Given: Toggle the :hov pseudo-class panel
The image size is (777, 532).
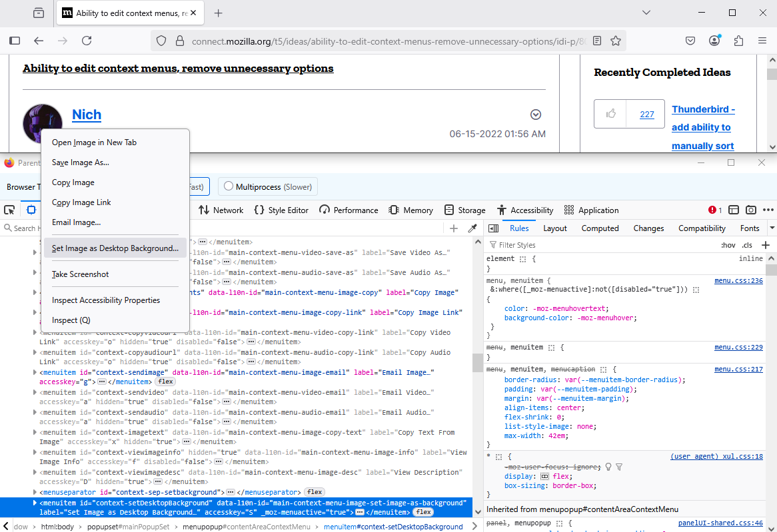Looking at the screenshot, I should click(x=728, y=245).
